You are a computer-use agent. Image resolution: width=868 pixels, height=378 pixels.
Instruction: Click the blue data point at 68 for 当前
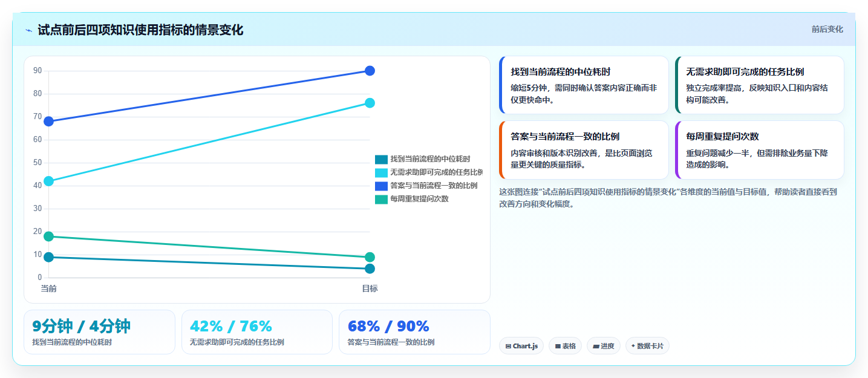(x=49, y=122)
